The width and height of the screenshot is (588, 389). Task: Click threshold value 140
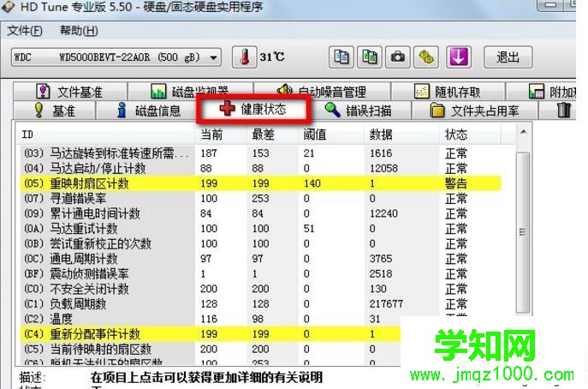pos(312,183)
